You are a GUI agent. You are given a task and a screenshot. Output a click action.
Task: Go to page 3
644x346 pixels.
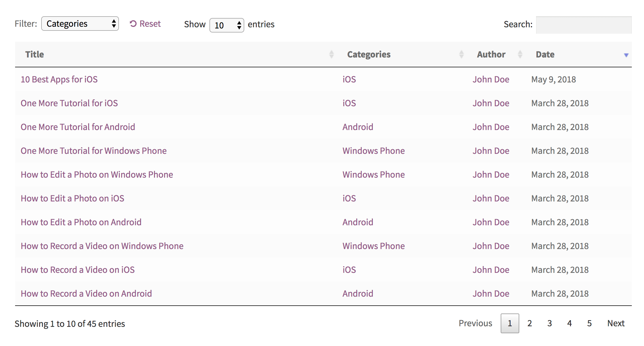pyautogui.click(x=549, y=323)
